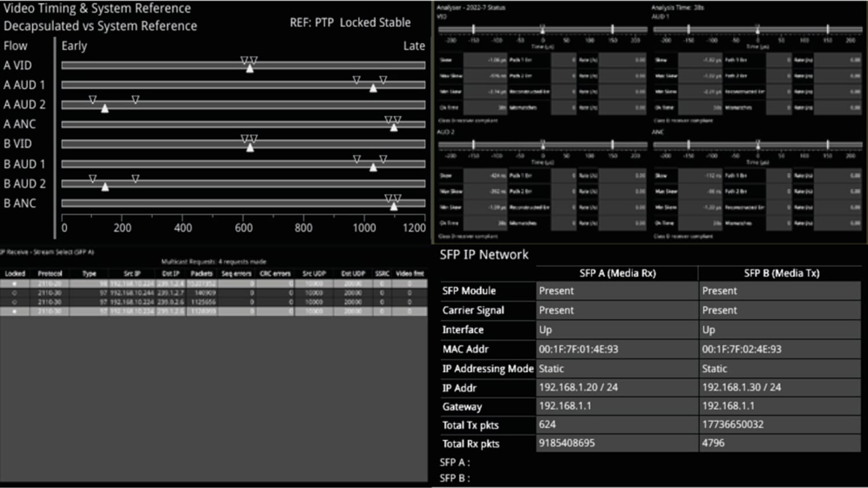
Task: Switch to the SFP A (Media Rx) column header
Action: point(617,273)
